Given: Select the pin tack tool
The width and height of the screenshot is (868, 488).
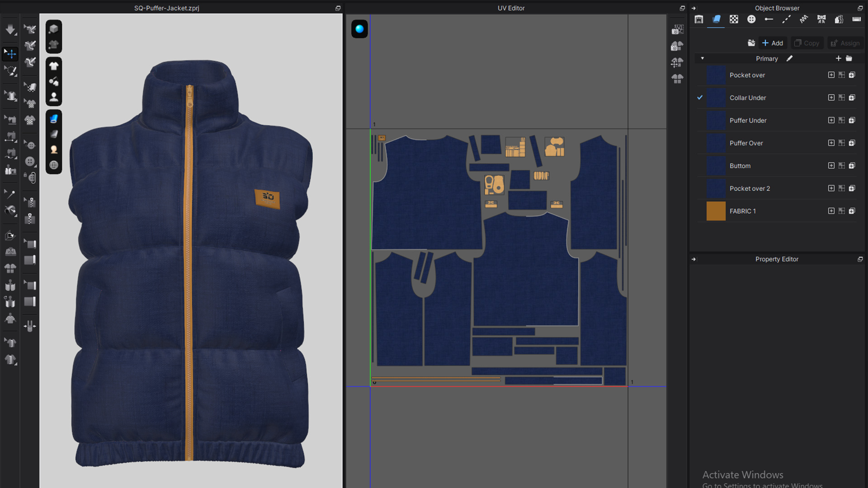Looking at the screenshot, I should 10,194.
